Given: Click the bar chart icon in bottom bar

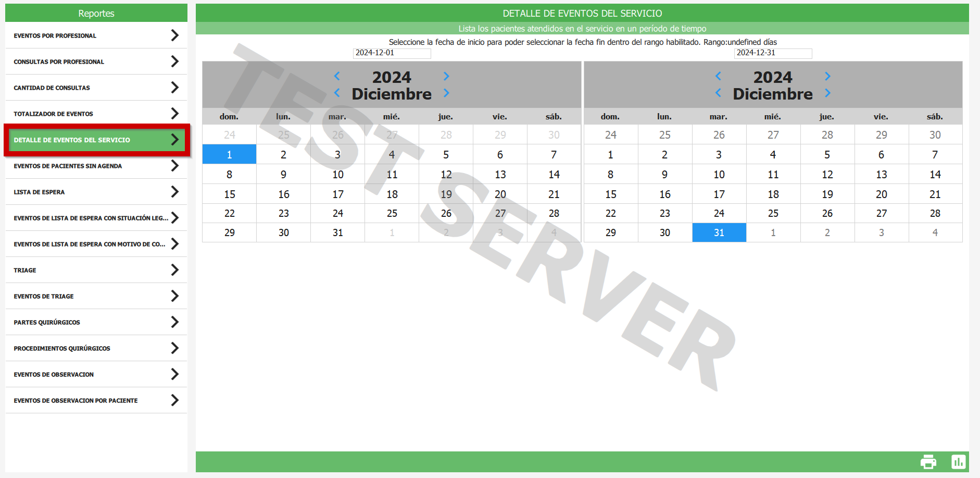Looking at the screenshot, I should coord(958,462).
